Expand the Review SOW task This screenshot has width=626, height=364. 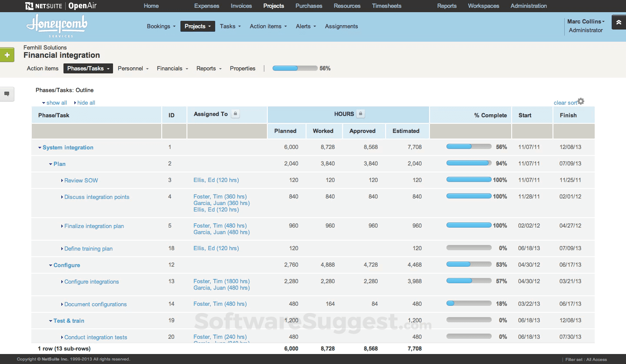pyautogui.click(x=62, y=180)
